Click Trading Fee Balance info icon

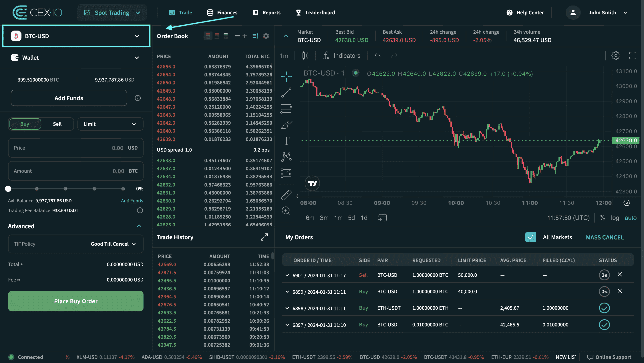click(x=140, y=210)
